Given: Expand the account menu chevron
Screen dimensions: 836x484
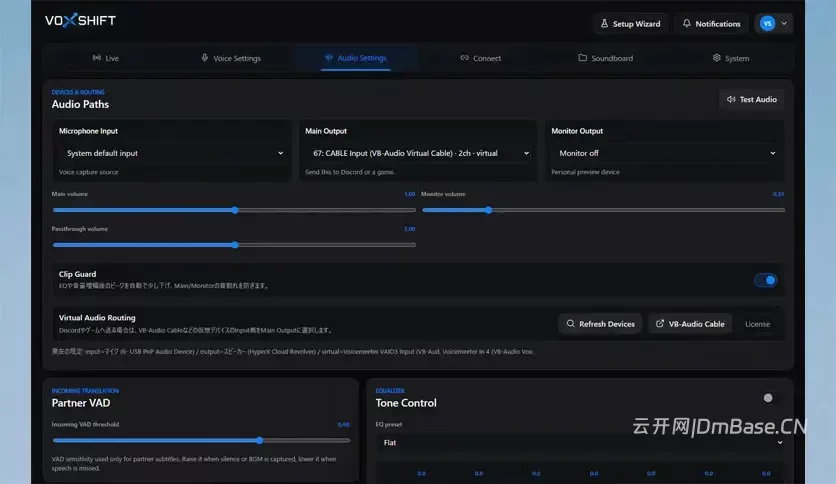Looking at the screenshot, I should pyautogui.click(x=784, y=23).
